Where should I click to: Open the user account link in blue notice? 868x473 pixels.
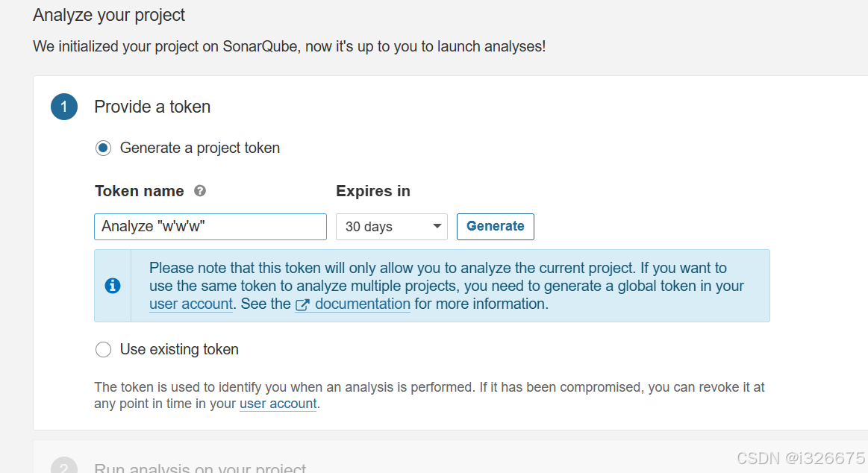point(191,304)
